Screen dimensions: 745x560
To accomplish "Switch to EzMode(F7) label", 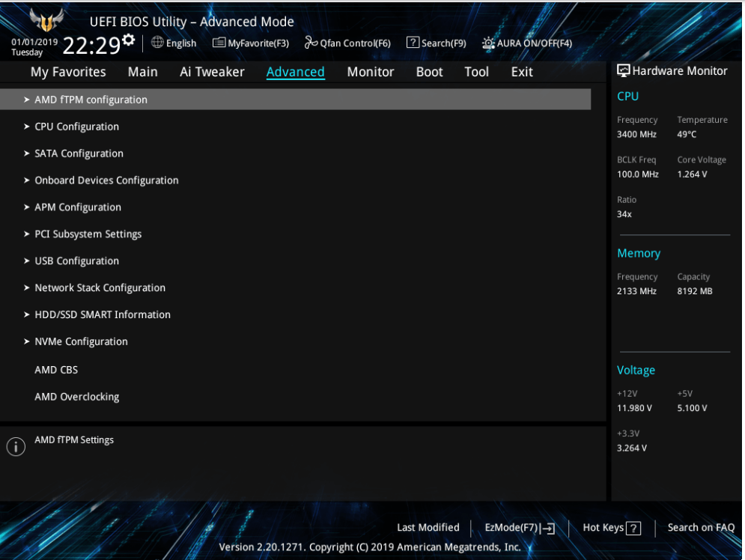I will tap(511, 528).
